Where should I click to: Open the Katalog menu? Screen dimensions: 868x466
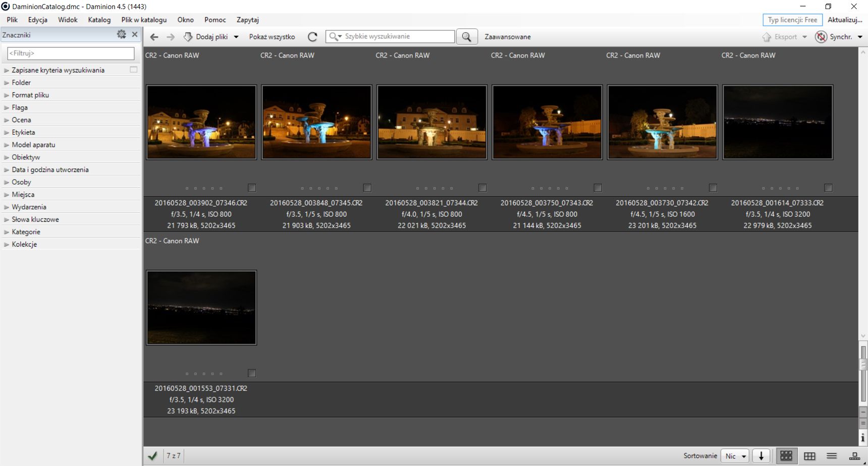tap(99, 20)
